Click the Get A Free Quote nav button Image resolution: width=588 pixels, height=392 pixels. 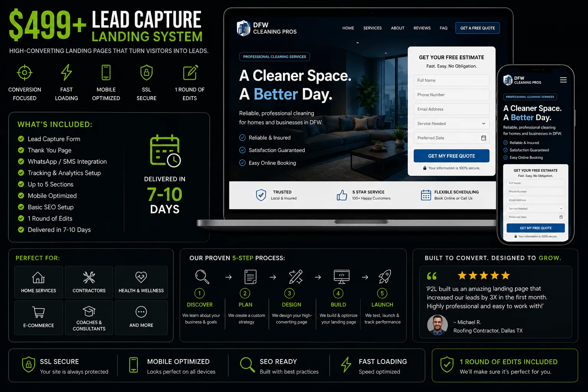pos(477,28)
